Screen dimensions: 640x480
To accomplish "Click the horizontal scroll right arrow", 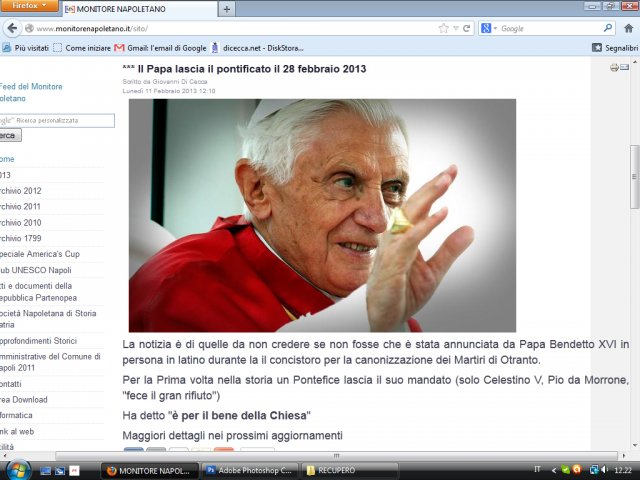I will coord(624,456).
